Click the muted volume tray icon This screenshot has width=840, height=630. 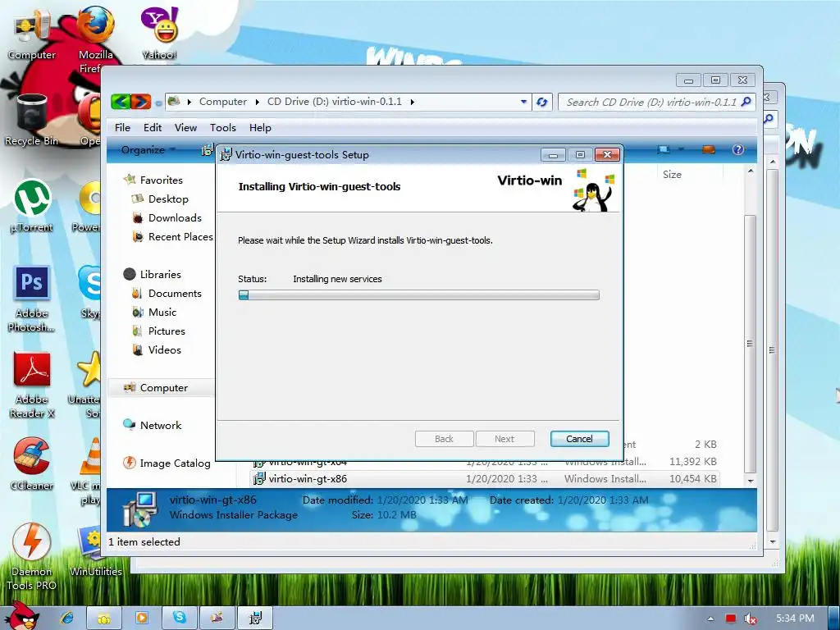[750, 619]
